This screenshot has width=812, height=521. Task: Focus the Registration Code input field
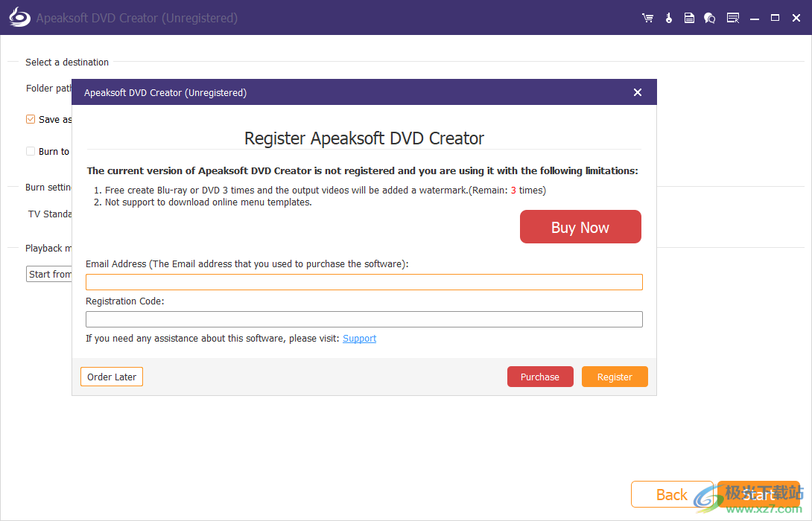[364, 319]
